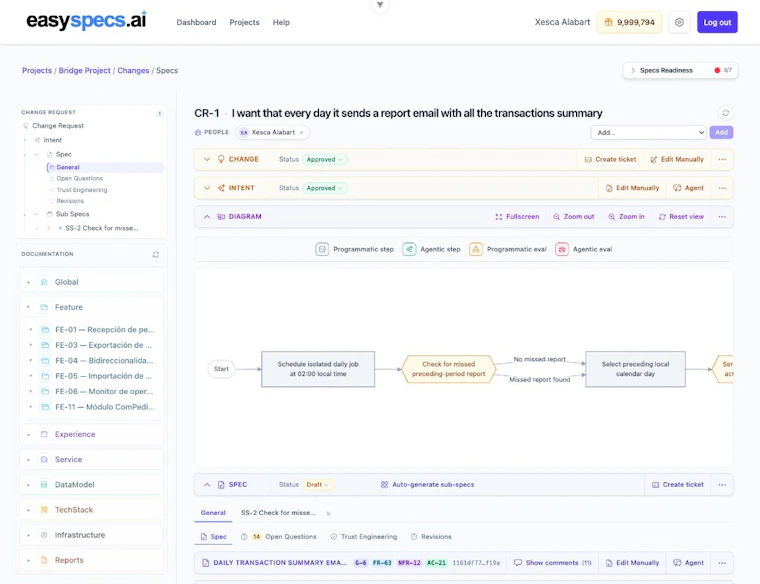The width and height of the screenshot is (760, 584).
Task: Open more options for INTENT row
Action: [x=722, y=188]
